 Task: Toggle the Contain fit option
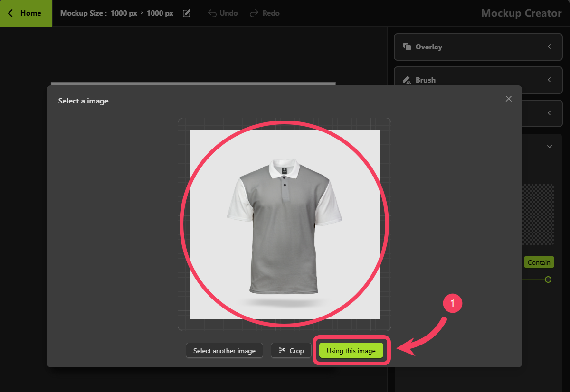coord(539,262)
